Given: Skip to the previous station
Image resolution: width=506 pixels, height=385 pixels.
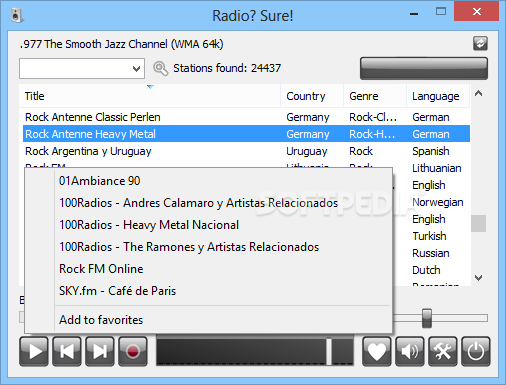Looking at the screenshot, I should [67, 351].
